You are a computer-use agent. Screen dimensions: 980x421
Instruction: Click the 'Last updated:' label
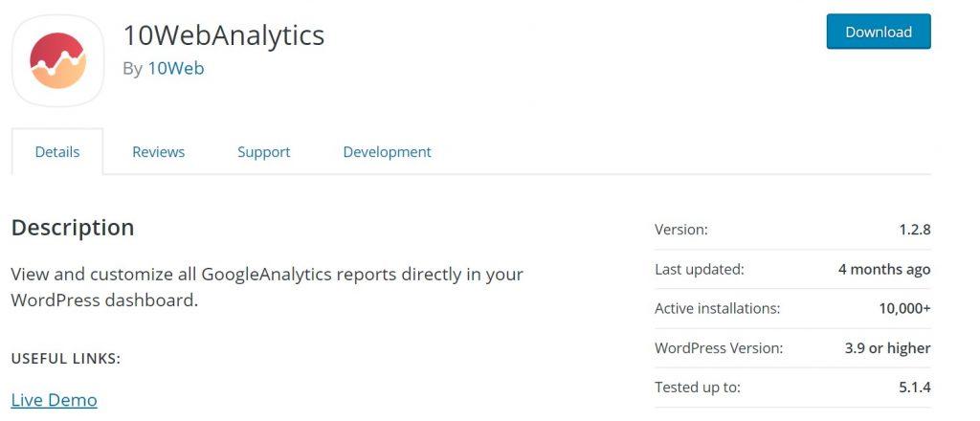click(699, 269)
